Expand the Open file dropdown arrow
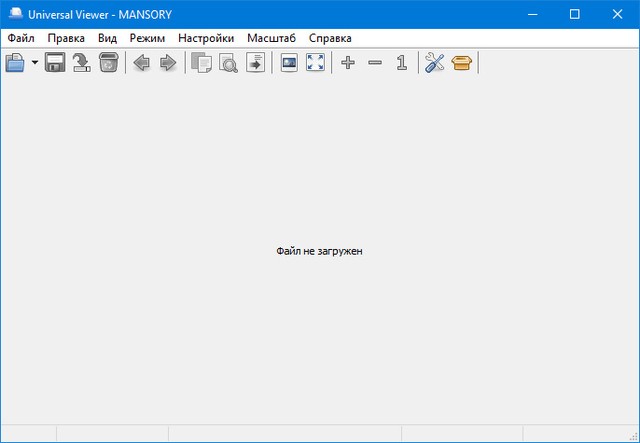 (35, 63)
